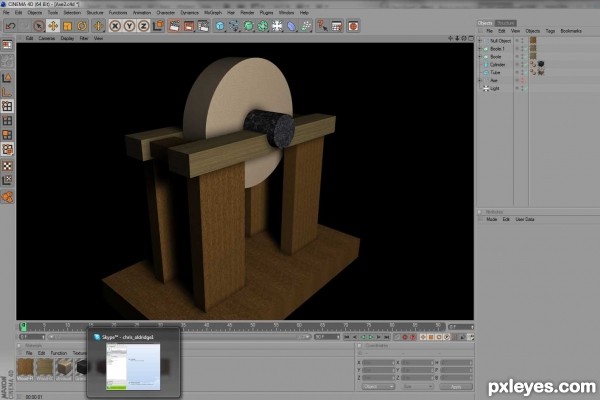The width and height of the screenshot is (600, 400).
Task: Open the viewport Cameras menu
Action: pyautogui.click(x=47, y=38)
